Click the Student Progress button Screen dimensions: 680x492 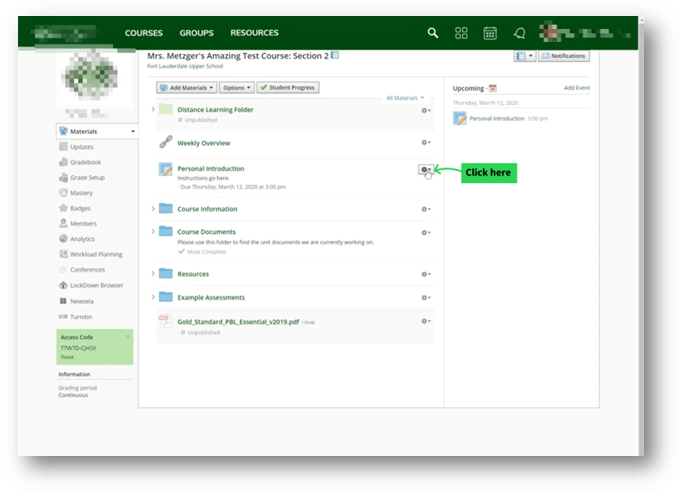coord(288,88)
